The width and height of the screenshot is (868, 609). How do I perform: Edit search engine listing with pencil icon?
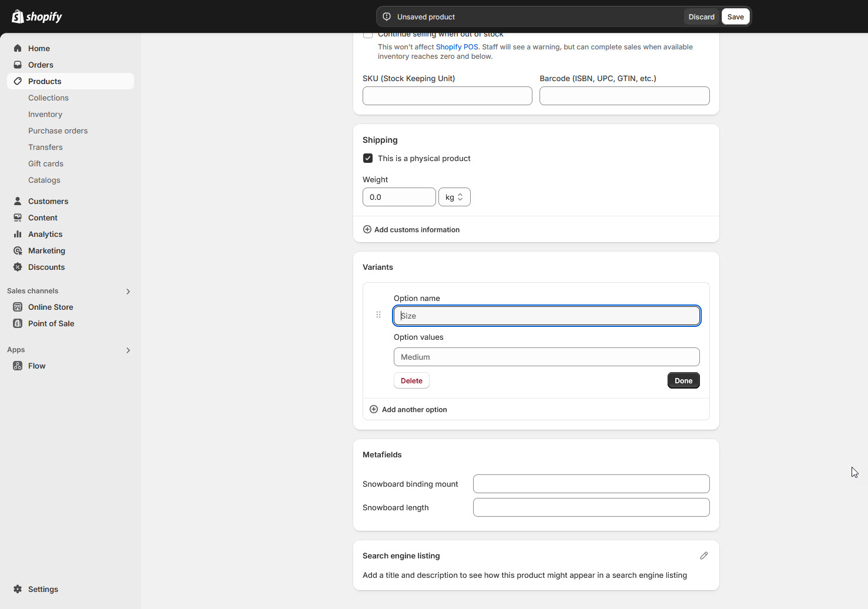[703, 556]
